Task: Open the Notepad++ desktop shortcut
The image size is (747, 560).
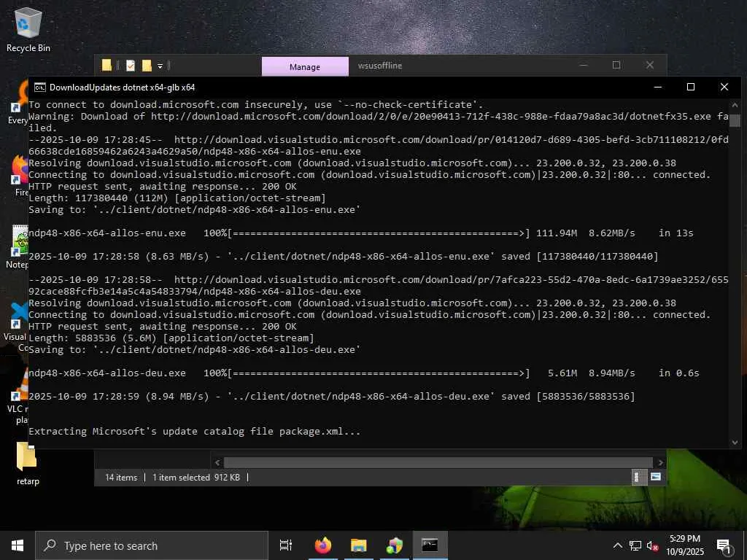Action: pyautogui.click(x=18, y=246)
